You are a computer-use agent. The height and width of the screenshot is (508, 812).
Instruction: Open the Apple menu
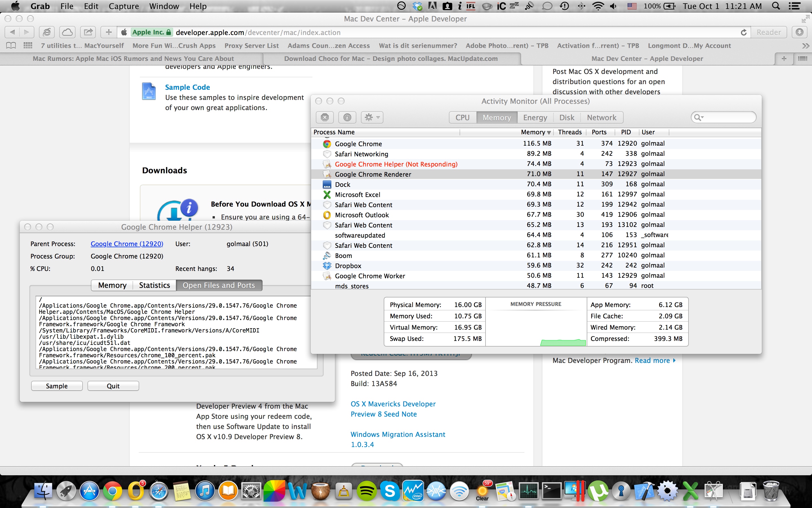(15, 6)
